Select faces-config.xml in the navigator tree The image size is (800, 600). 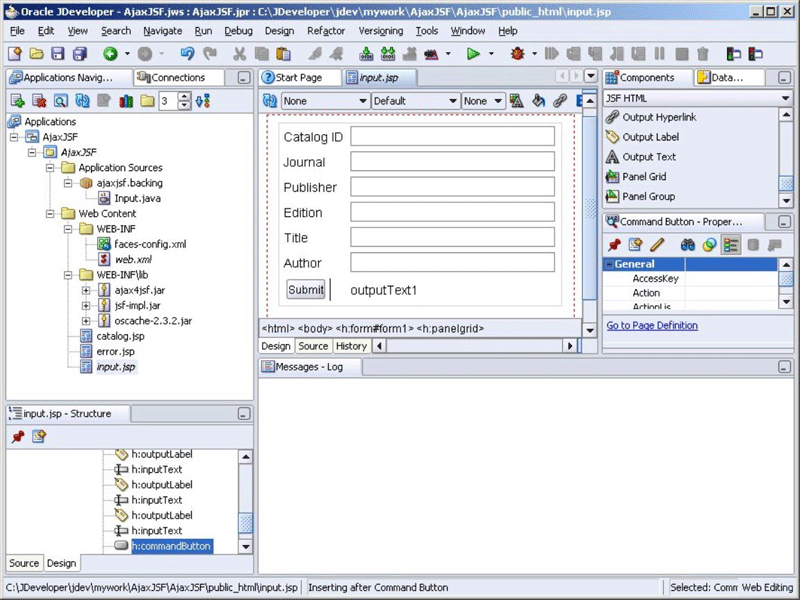point(150,244)
